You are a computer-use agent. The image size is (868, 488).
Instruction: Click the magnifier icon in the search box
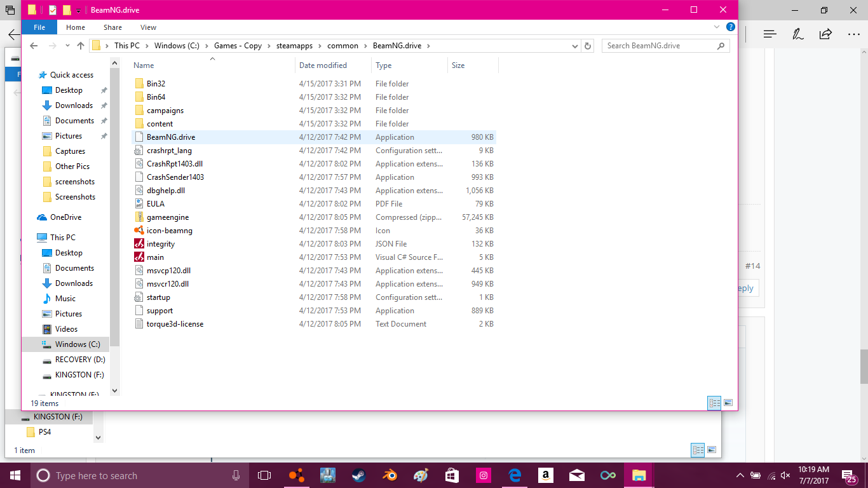[721, 46]
